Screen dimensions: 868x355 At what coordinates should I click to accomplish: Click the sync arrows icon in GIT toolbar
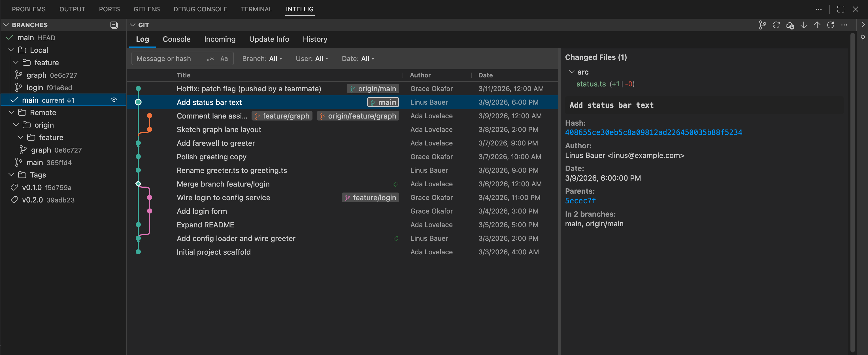(776, 25)
